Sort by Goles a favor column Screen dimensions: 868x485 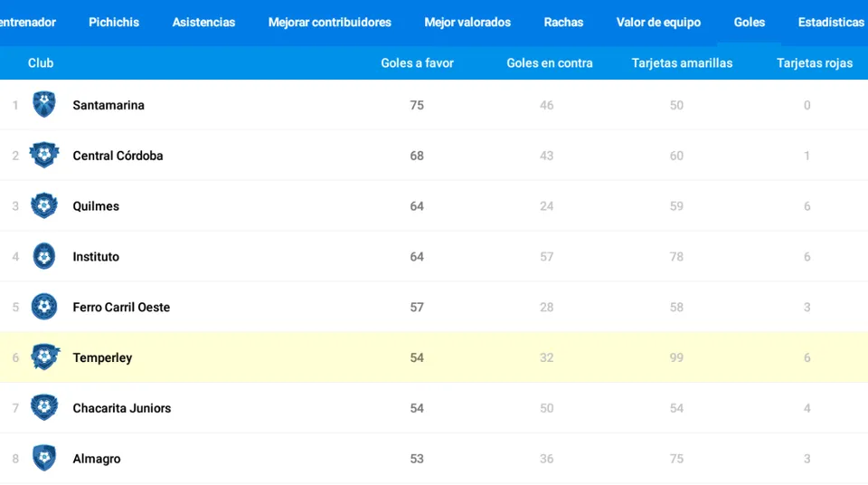click(x=418, y=63)
